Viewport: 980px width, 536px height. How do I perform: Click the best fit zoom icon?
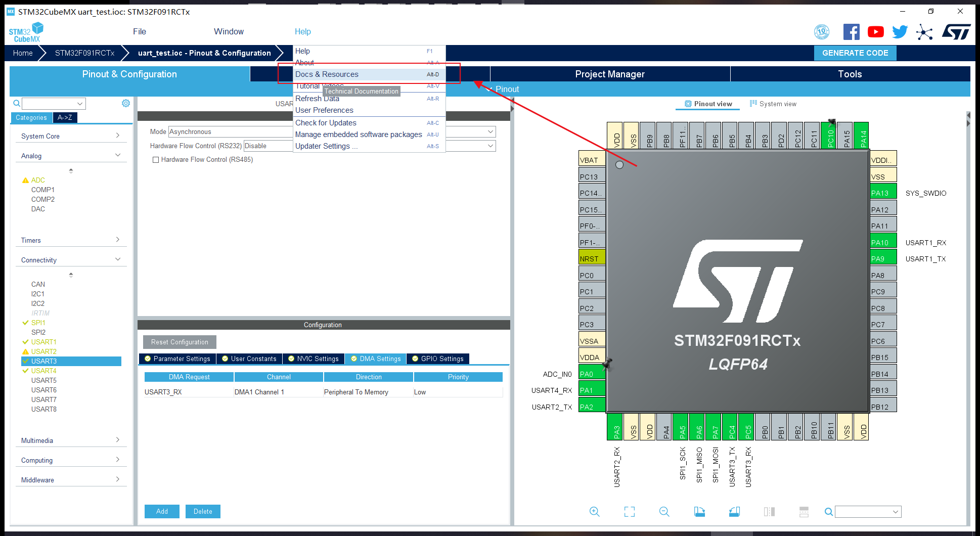[630, 512]
